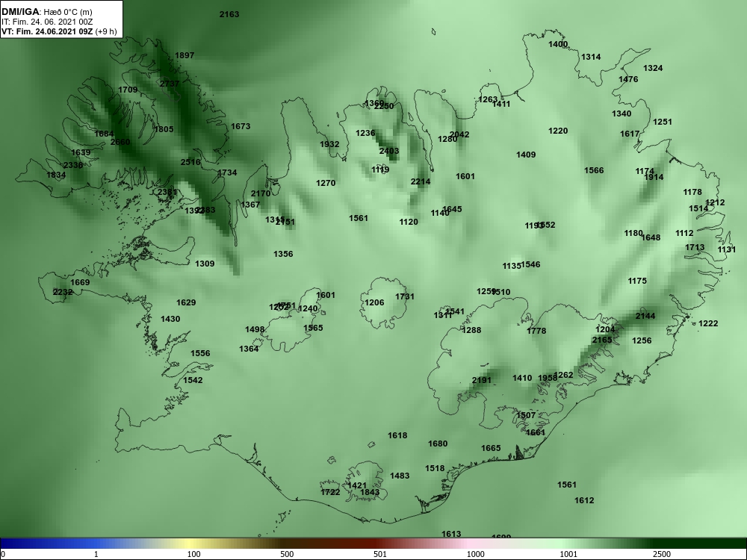This screenshot has width=747, height=560.
Task: Click the map value 1178
Action: pyautogui.click(x=692, y=192)
